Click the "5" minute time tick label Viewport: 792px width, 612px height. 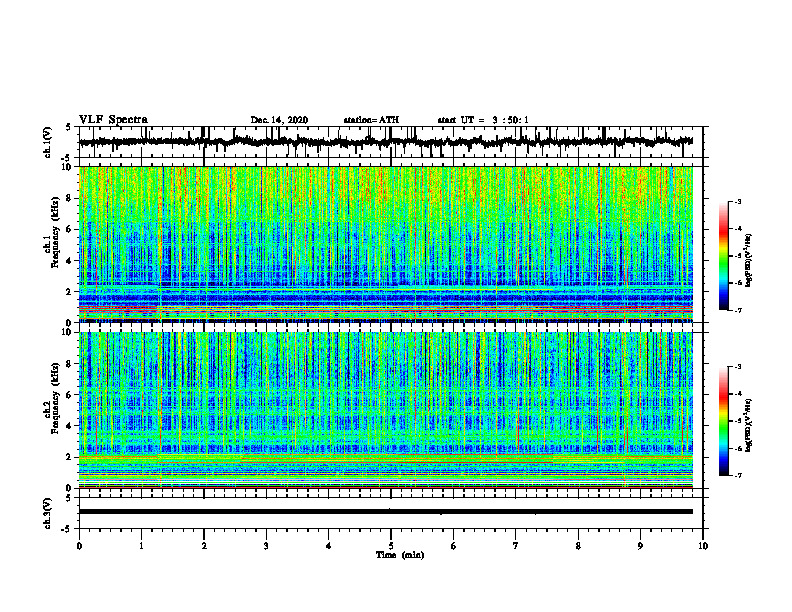pyautogui.click(x=391, y=546)
